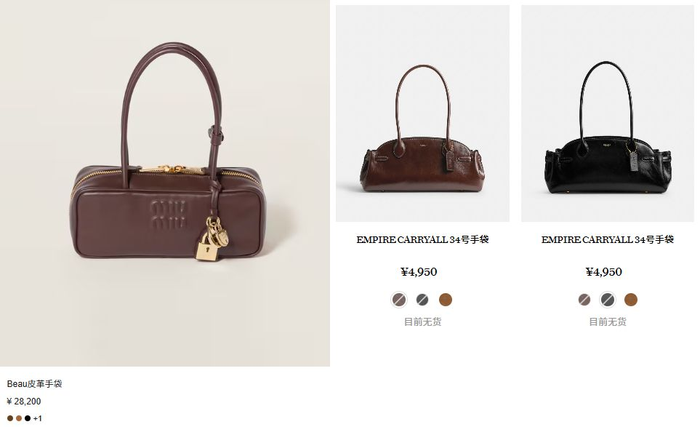700x427 pixels.
Task: Select caramel swatch under Beau bag
Action: pyautogui.click(x=19, y=419)
